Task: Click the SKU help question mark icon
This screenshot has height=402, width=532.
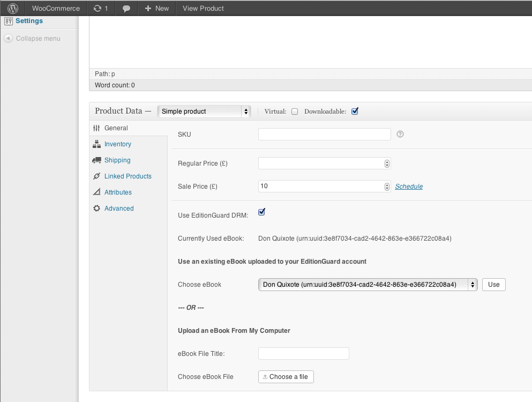Action: [400, 134]
